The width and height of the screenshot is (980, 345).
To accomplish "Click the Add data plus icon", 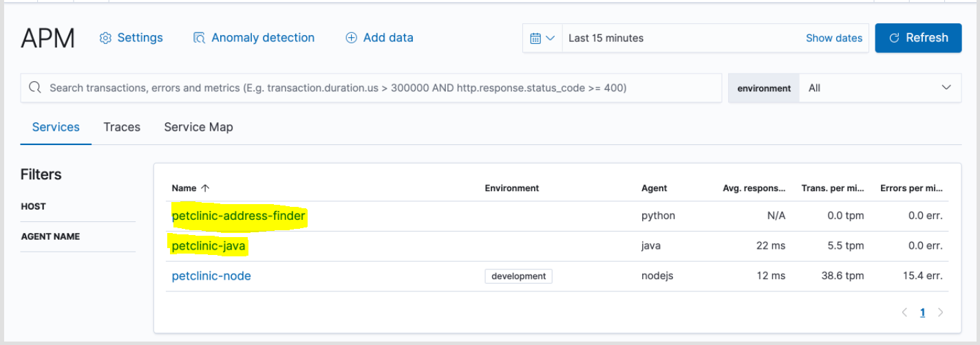I will [351, 38].
